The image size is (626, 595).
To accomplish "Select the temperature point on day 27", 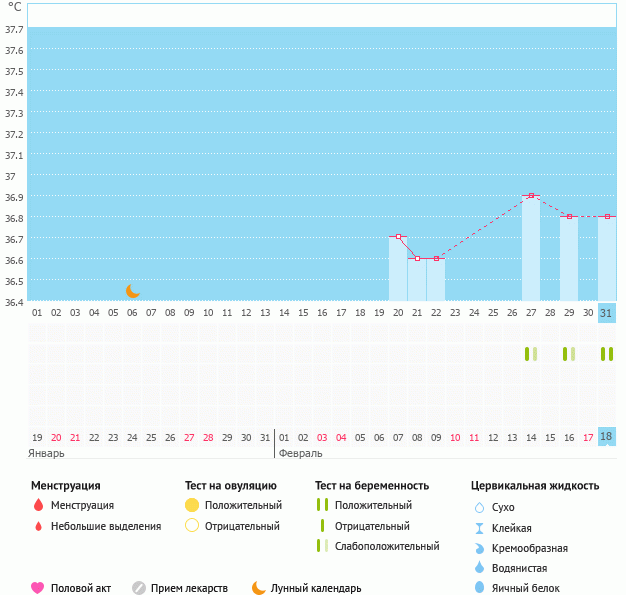I will coord(530,196).
